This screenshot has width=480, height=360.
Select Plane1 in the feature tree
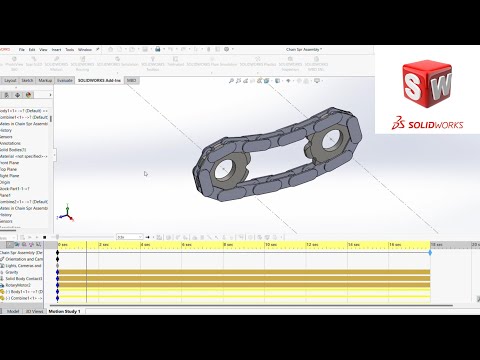pyautogui.click(x=5, y=195)
